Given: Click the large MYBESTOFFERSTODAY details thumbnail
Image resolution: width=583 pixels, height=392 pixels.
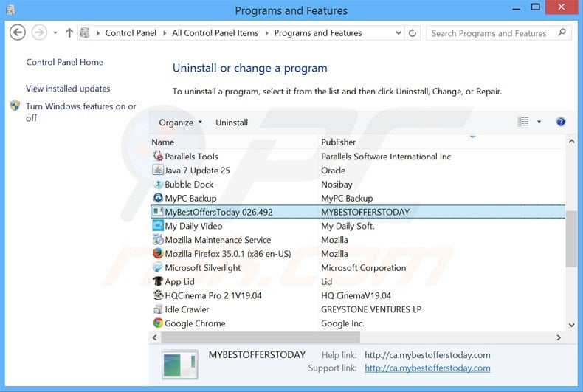Looking at the screenshot, I should 179,364.
